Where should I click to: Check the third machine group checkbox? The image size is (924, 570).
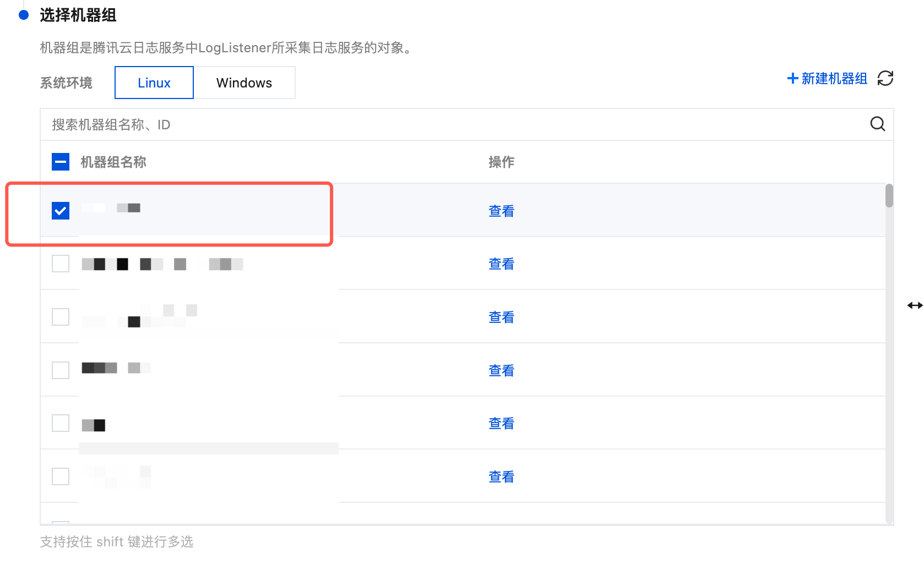(x=61, y=317)
